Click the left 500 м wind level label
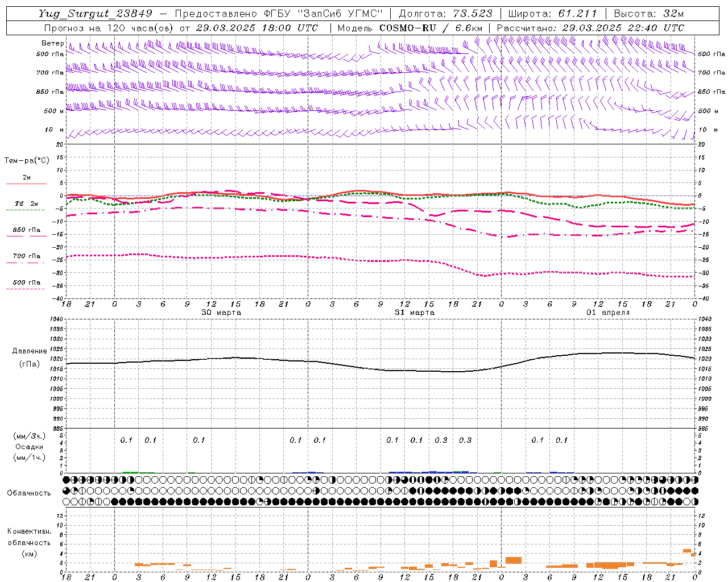Screen dimensions: 728x582 point(55,111)
